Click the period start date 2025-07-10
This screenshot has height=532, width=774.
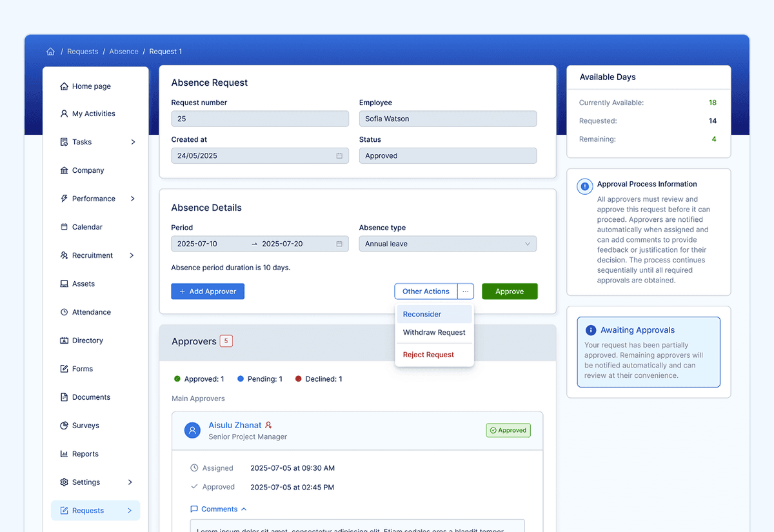click(x=197, y=244)
